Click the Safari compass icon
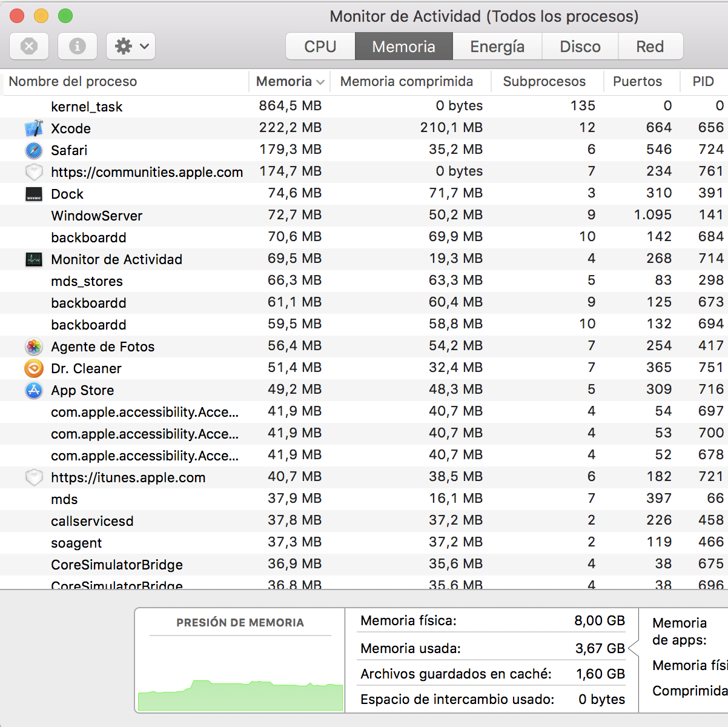Viewport: 728px width, 727px height. [x=34, y=150]
